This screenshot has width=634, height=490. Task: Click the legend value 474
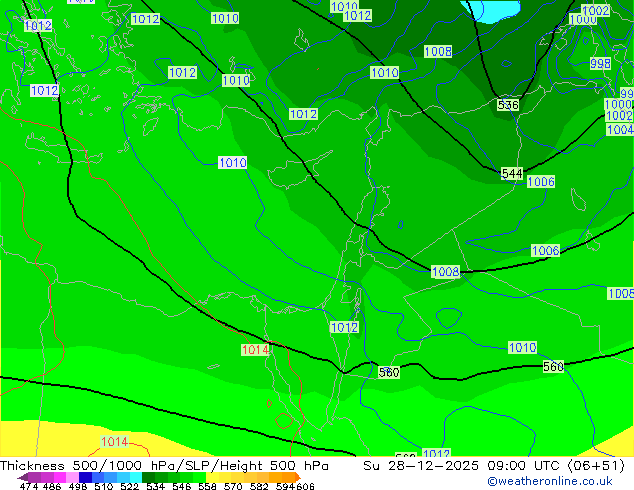(x=29, y=486)
